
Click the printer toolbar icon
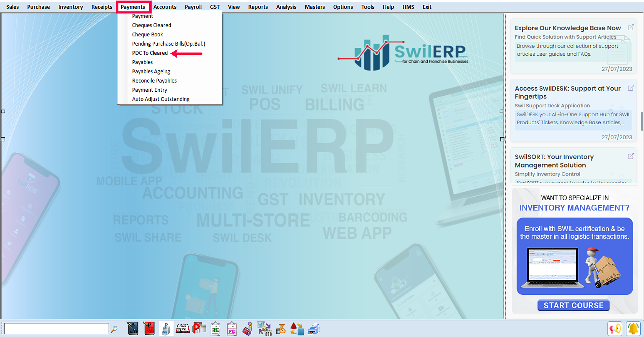[313, 329]
